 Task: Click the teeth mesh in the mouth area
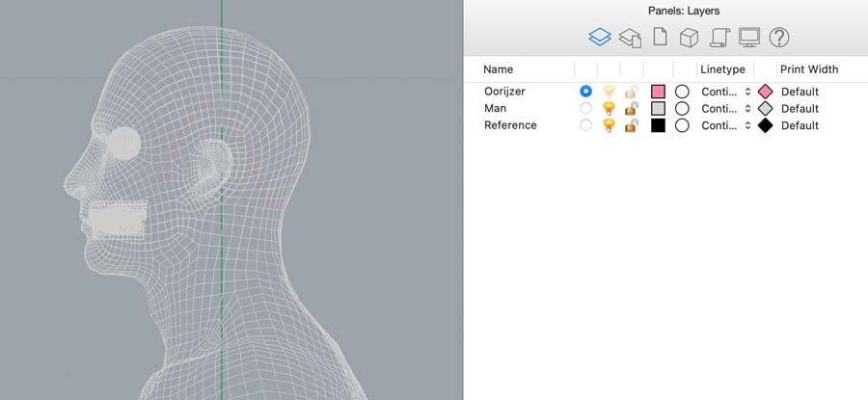[118, 220]
